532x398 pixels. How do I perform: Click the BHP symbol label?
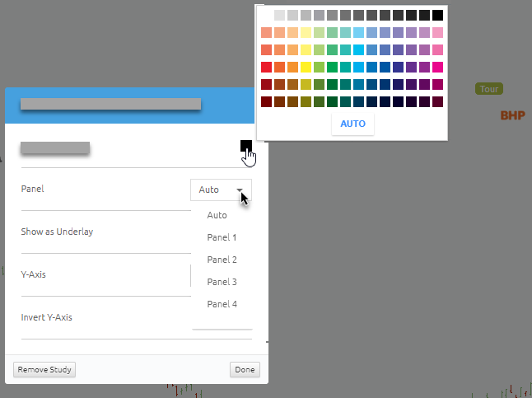pos(513,115)
